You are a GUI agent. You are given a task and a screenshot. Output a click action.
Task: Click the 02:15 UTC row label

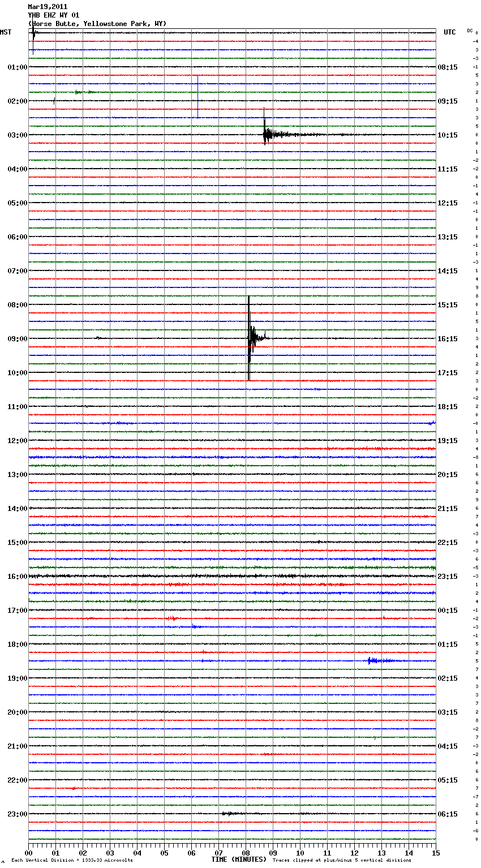pyautogui.click(x=448, y=678)
